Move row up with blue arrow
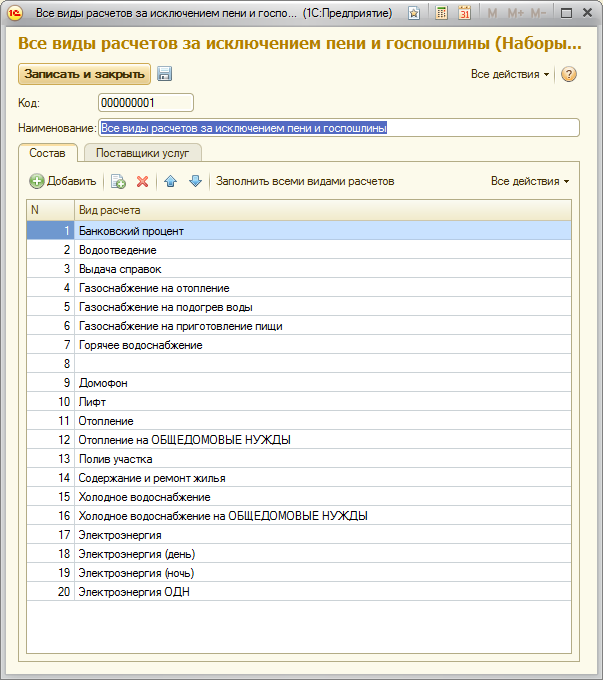Viewport: 603px width, 680px height. [170, 181]
